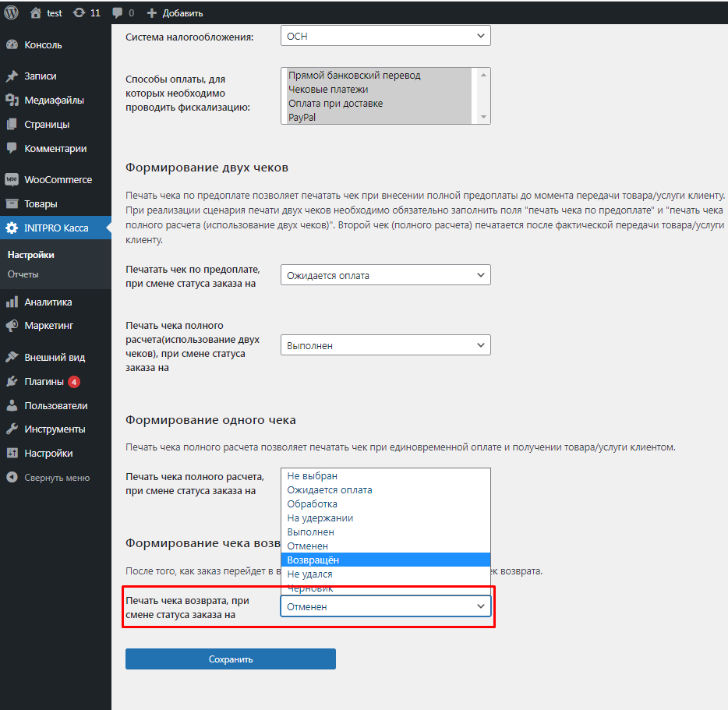Click the WordPress logo icon
Screen dimensions: 728x710
[x=11, y=12]
